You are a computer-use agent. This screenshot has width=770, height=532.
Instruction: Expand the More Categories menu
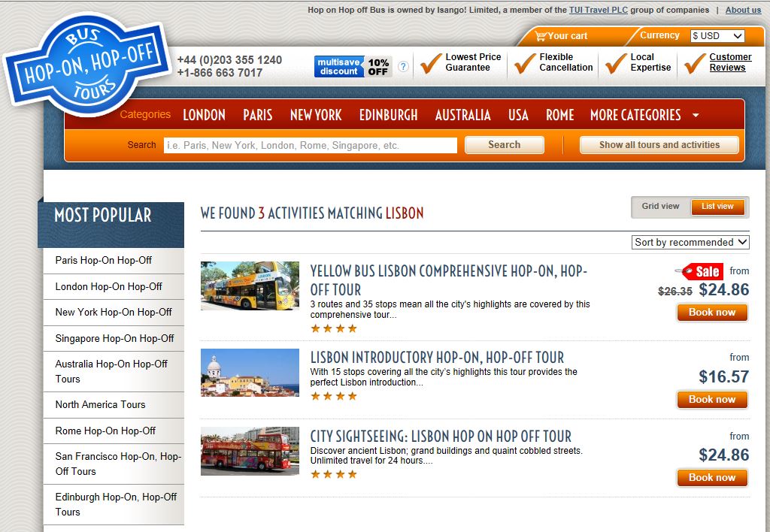(644, 115)
